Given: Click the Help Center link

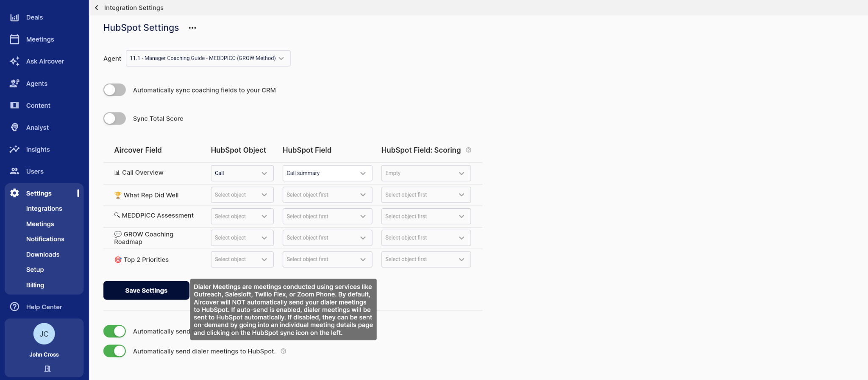Looking at the screenshot, I should pos(44,307).
